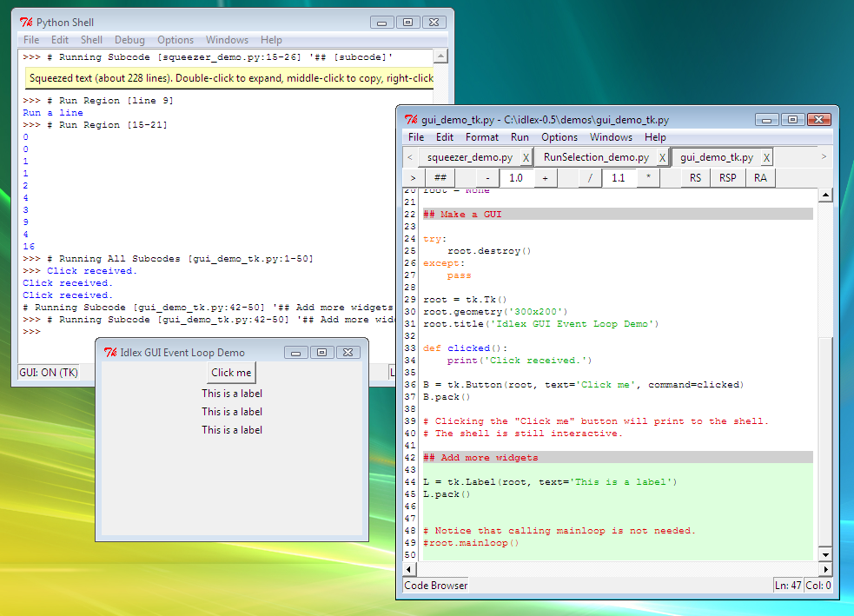Click the minus button beside 1.0
Screen dimensions: 854x616
(x=488, y=178)
